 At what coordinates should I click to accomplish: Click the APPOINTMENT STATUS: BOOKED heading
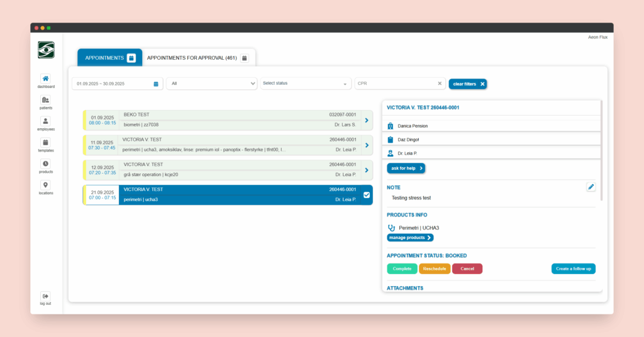427,256
